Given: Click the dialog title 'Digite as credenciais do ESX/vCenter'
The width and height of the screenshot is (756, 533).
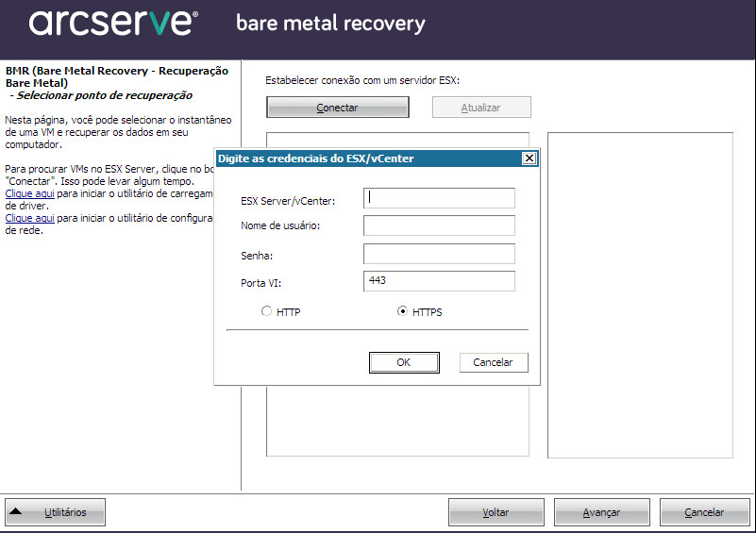Looking at the screenshot, I should [316, 158].
